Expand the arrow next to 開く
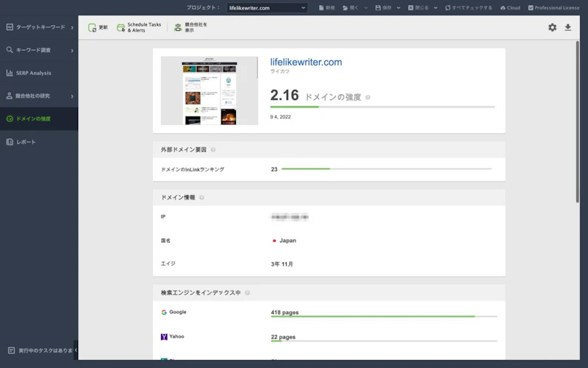The width and height of the screenshot is (588, 368). [365, 8]
